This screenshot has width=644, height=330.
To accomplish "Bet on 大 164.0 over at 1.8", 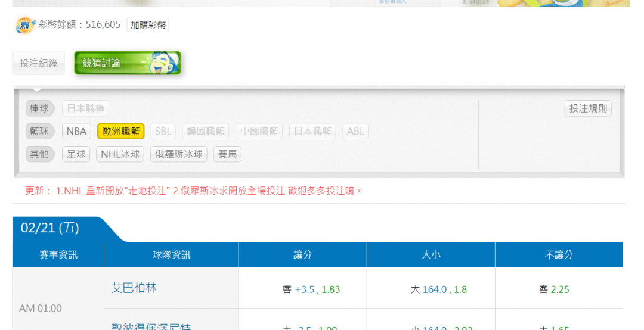I will [439, 289].
